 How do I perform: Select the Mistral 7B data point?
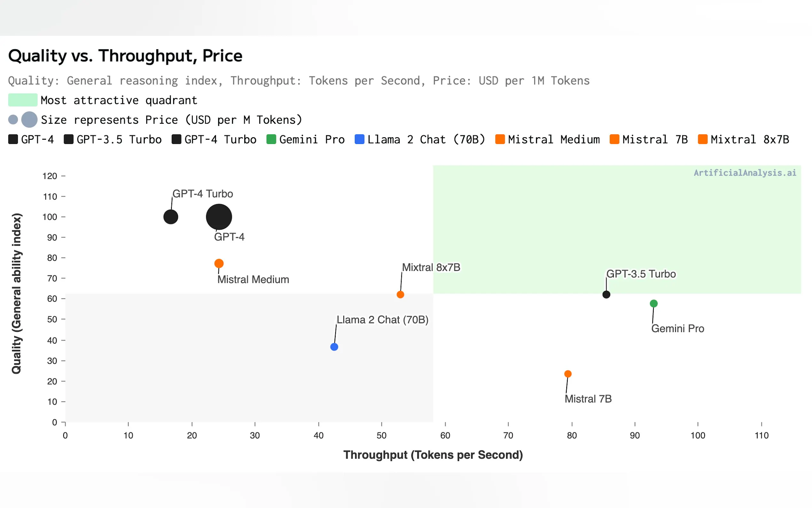[x=568, y=374]
